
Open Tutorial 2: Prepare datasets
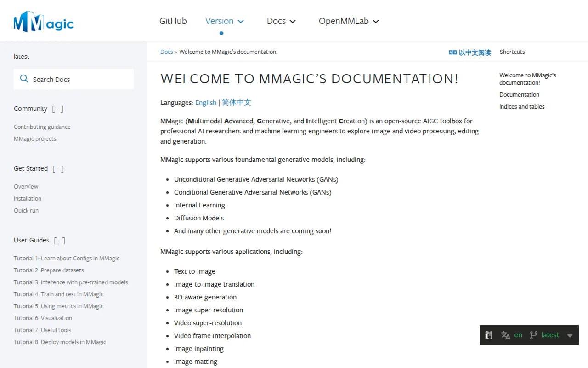tap(49, 270)
